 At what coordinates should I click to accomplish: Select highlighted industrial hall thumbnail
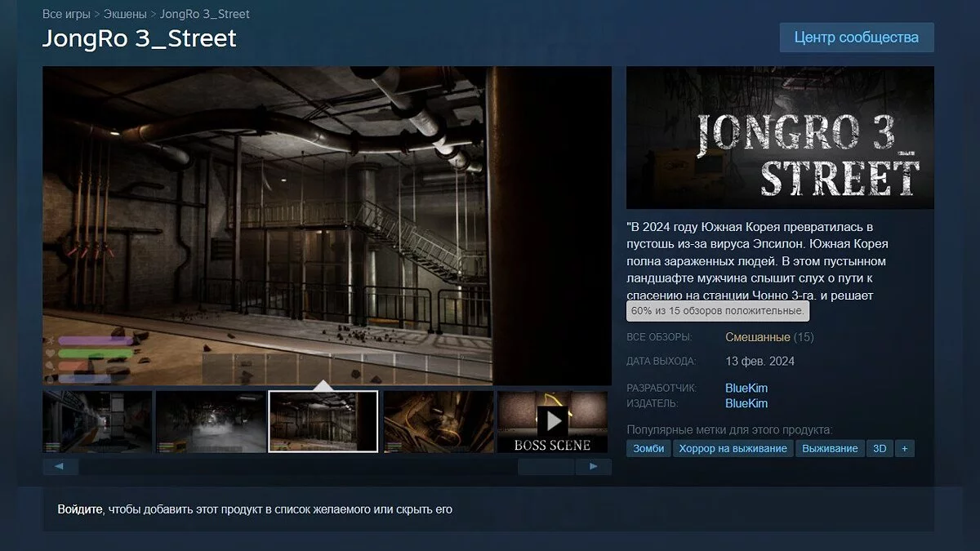(323, 421)
